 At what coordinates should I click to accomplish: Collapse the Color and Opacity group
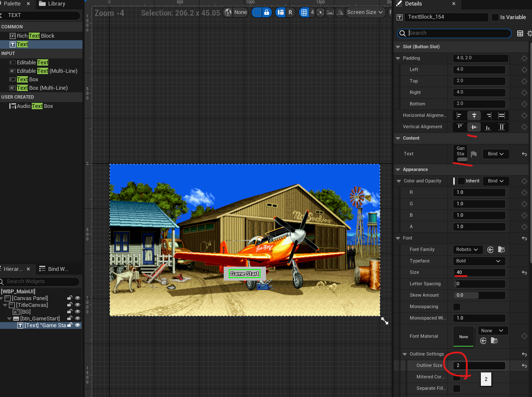point(398,181)
